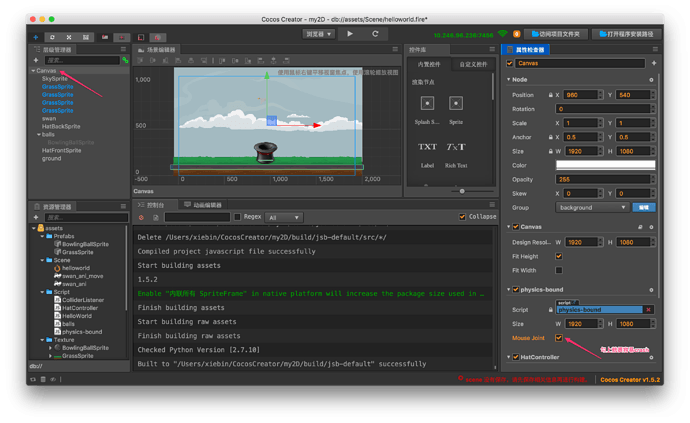Select the HatBackSprite node

tap(61, 126)
